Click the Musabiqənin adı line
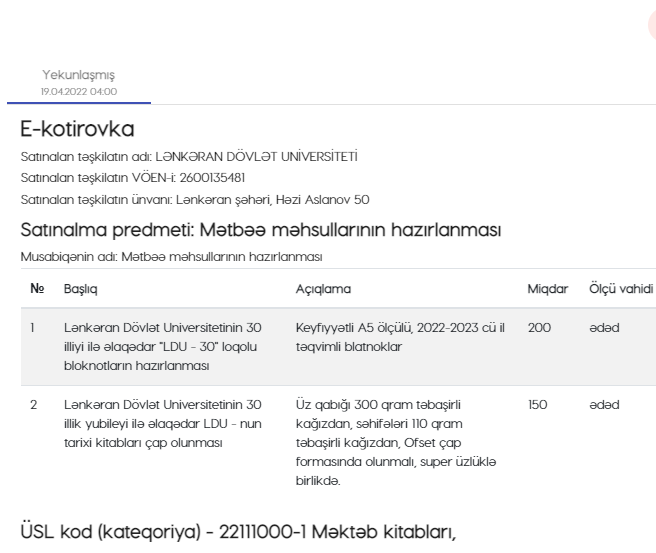Screen dimensions: 656x553 tap(172, 256)
